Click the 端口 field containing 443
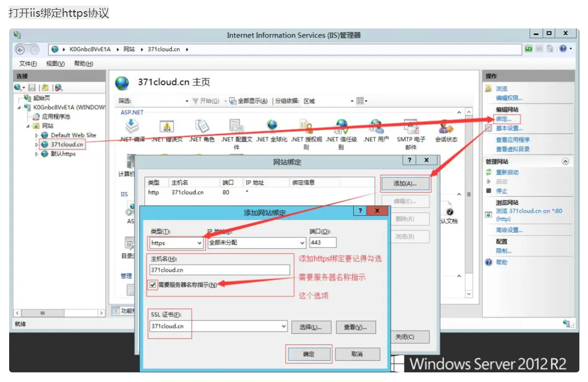 tap(323, 242)
